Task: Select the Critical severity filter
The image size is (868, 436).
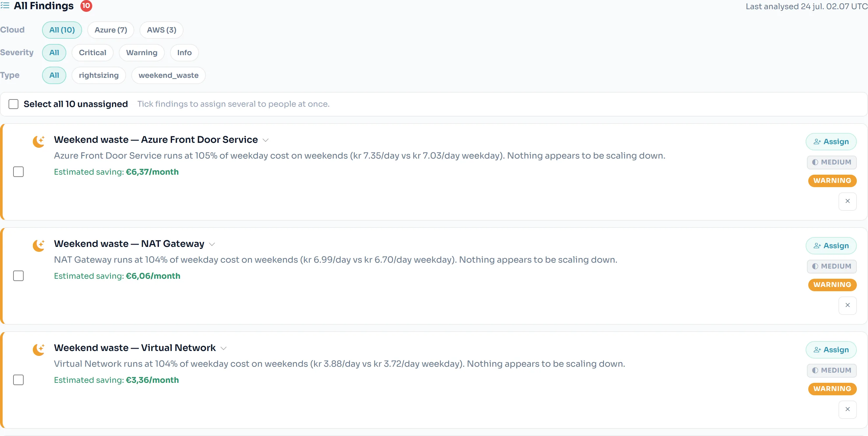Action: 92,53
